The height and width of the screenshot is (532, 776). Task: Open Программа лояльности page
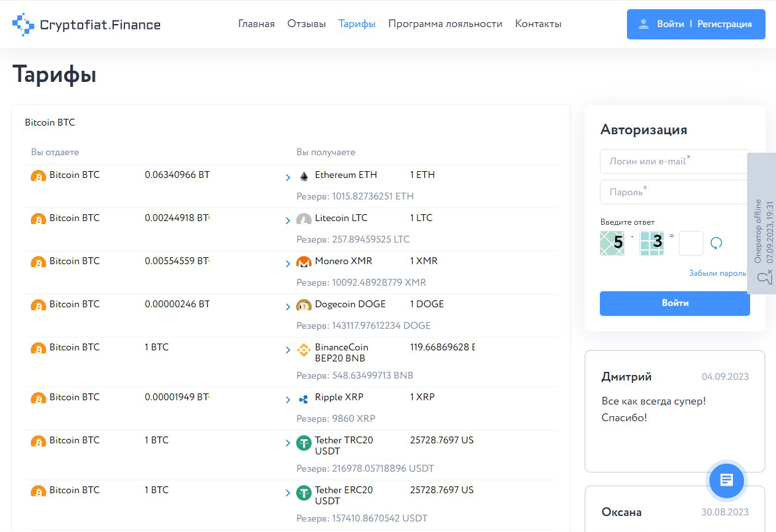445,24
